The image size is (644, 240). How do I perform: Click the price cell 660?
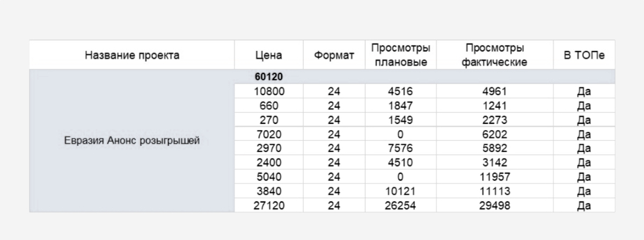pyautogui.click(x=269, y=106)
